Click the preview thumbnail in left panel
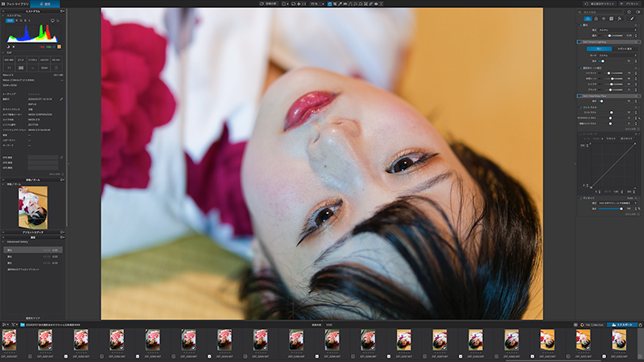 tap(32, 206)
